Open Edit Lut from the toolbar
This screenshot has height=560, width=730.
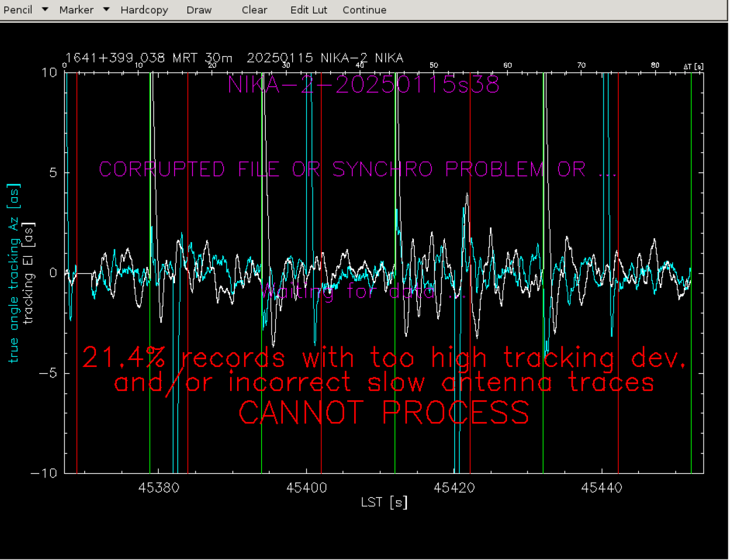click(309, 10)
